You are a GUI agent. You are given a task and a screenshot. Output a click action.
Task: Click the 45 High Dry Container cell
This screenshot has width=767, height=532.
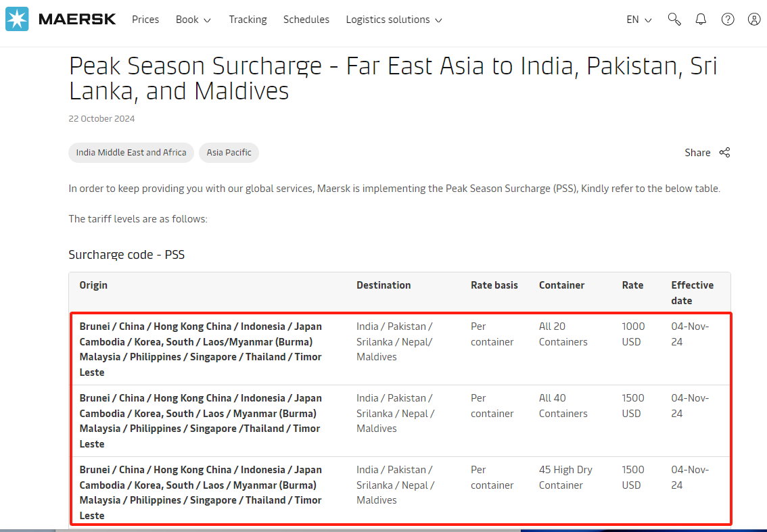point(565,477)
